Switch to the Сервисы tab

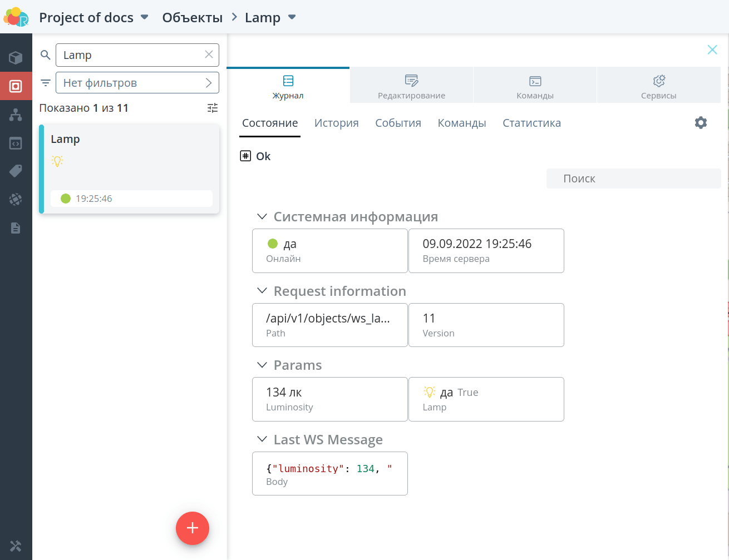click(658, 86)
